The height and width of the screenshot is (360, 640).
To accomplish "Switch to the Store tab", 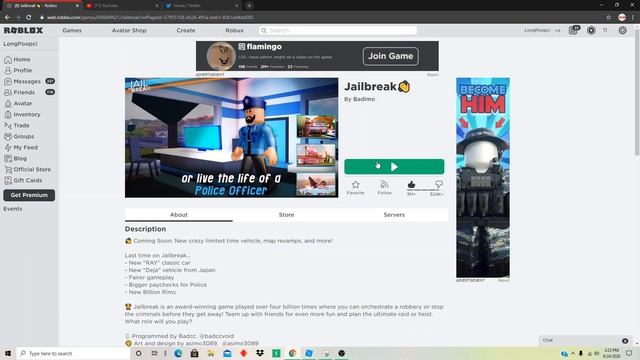I will point(286,215).
